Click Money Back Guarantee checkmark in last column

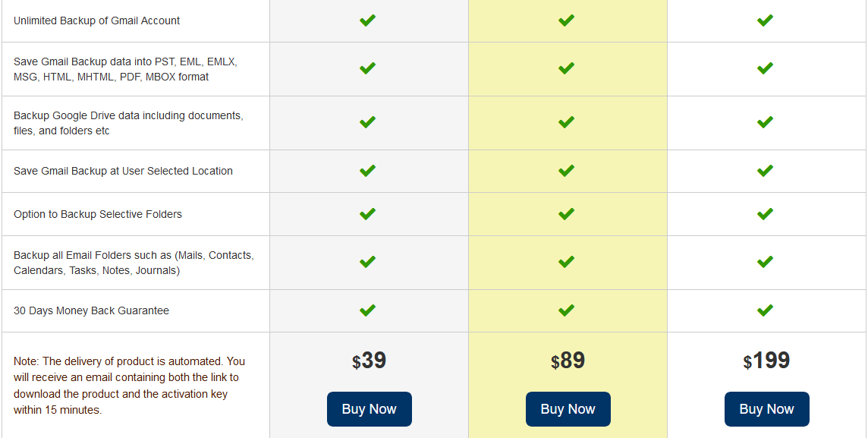pyautogui.click(x=765, y=310)
